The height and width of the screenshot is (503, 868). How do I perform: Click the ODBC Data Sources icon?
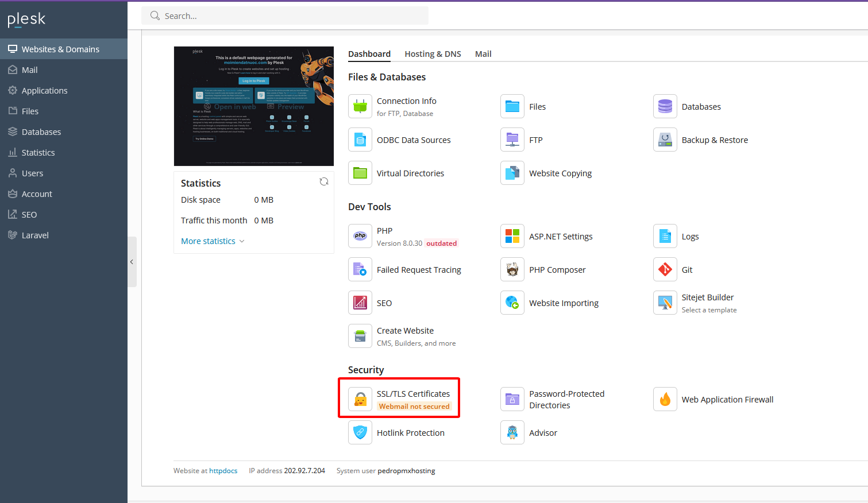pyautogui.click(x=360, y=140)
